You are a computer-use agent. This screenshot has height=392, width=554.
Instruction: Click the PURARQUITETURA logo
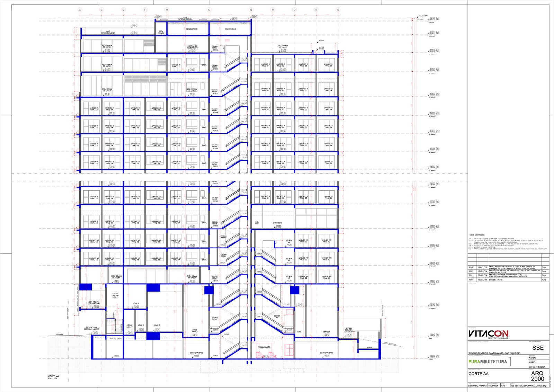click(488, 362)
